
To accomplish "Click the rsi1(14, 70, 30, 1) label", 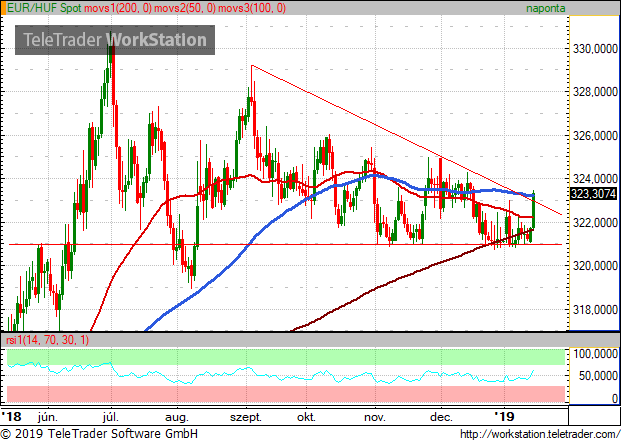I will [x=48, y=340].
